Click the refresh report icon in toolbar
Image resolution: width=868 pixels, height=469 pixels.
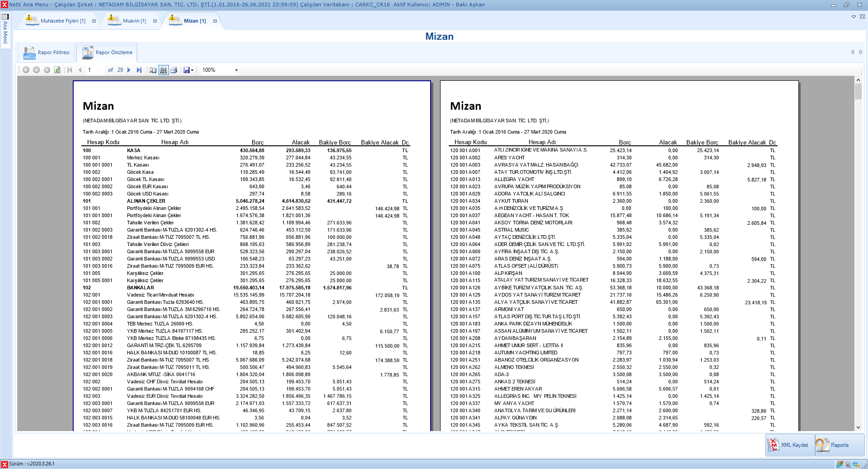point(57,70)
